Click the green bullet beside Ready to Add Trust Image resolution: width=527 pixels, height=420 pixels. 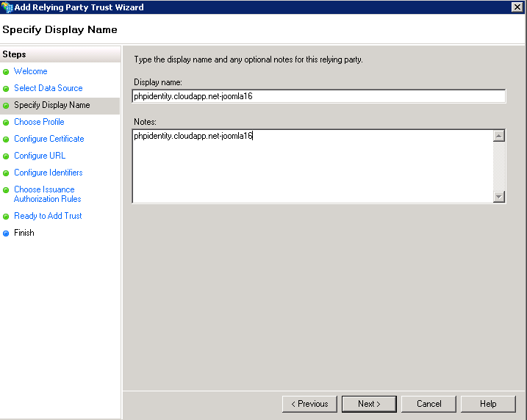[x=6, y=217]
